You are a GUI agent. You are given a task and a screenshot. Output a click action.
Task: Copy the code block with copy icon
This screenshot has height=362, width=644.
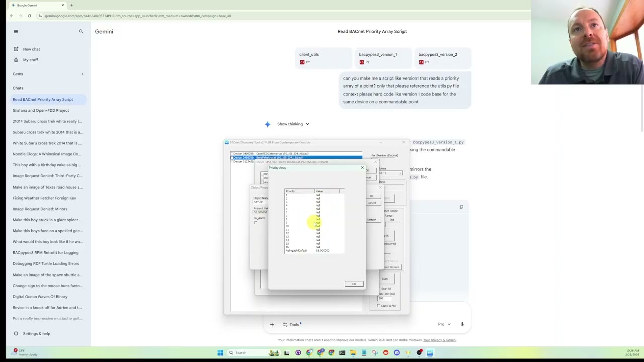(x=461, y=207)
